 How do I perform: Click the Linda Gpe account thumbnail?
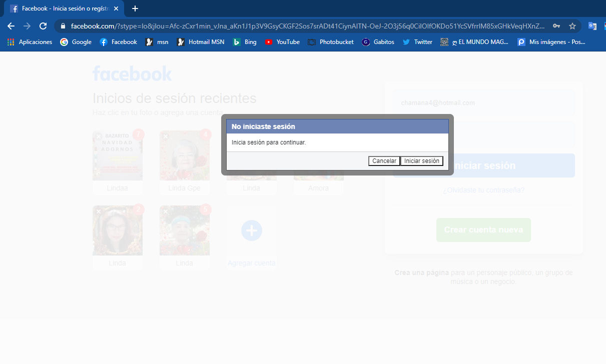185,155
